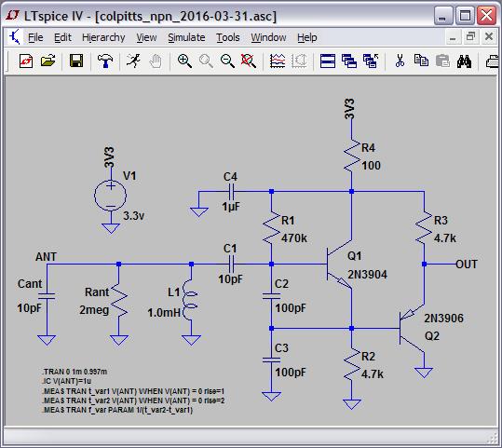
Task: Open Find with the binoculars icon
Action: click(x=464, y=61)
